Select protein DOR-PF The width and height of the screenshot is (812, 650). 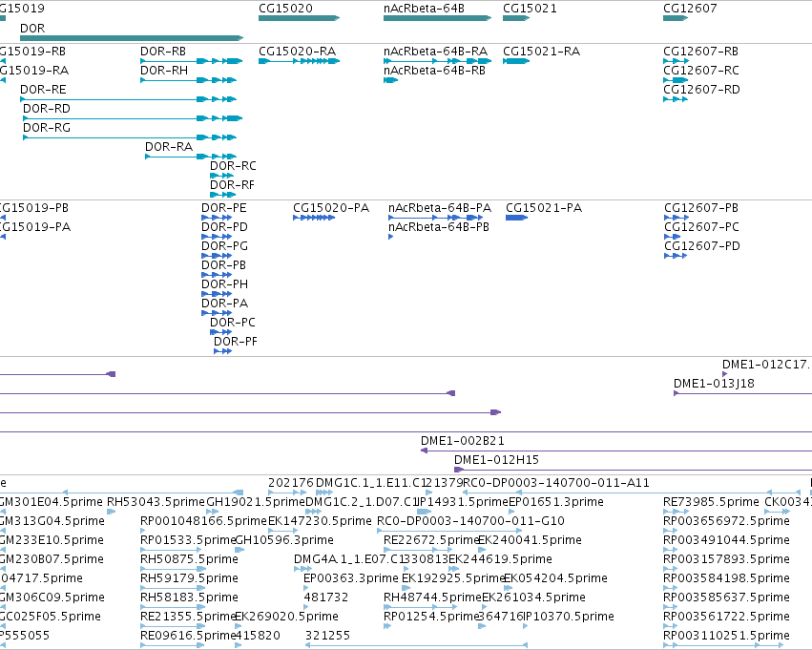(222, 351)
